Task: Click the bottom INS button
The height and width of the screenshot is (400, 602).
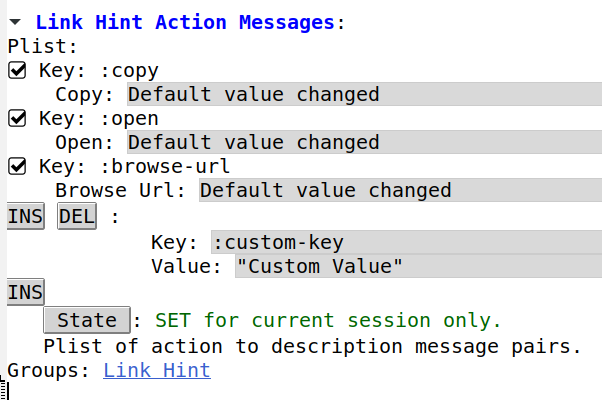Action: [x=25, y=293]
